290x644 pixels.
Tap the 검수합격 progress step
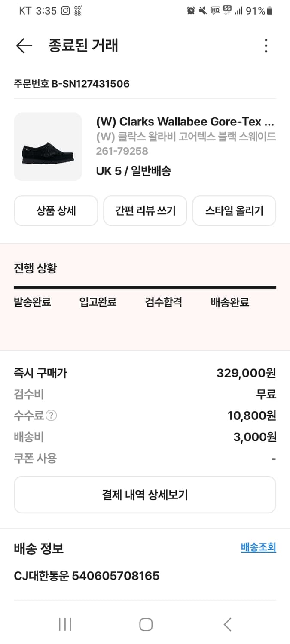coord(164,302)
